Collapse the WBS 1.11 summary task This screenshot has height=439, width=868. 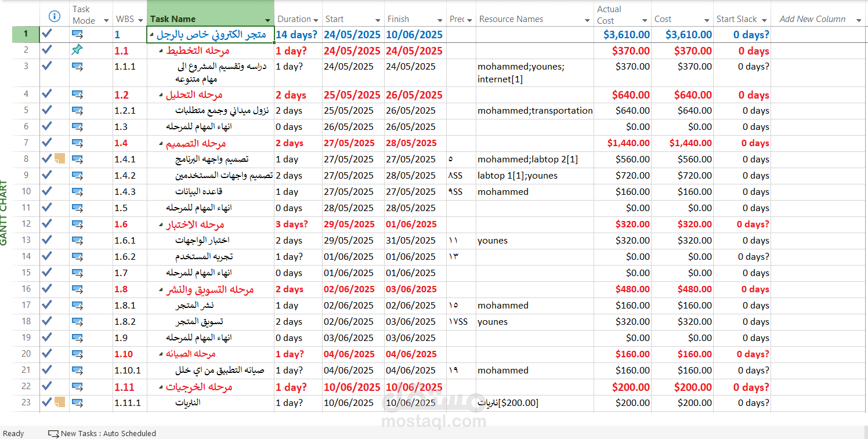tap(161, 387)
